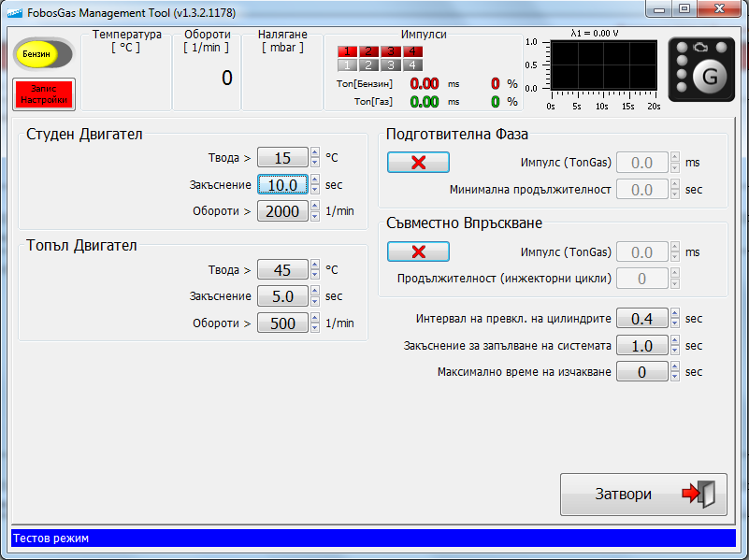Image resolution: width=749 pixels, height=560 pixels.
Task: Increase the cylinder switching interval with up arrow
Action: pos(675,314)
